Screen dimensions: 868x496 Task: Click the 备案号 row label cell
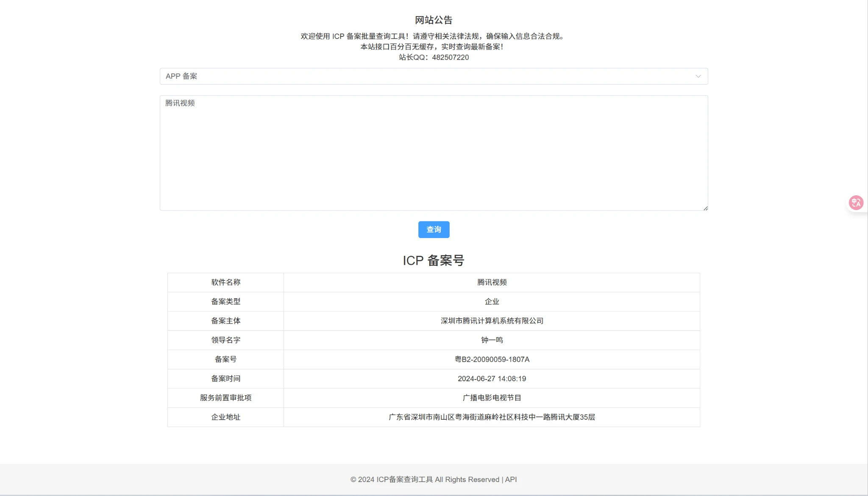[x=225, y=360]
